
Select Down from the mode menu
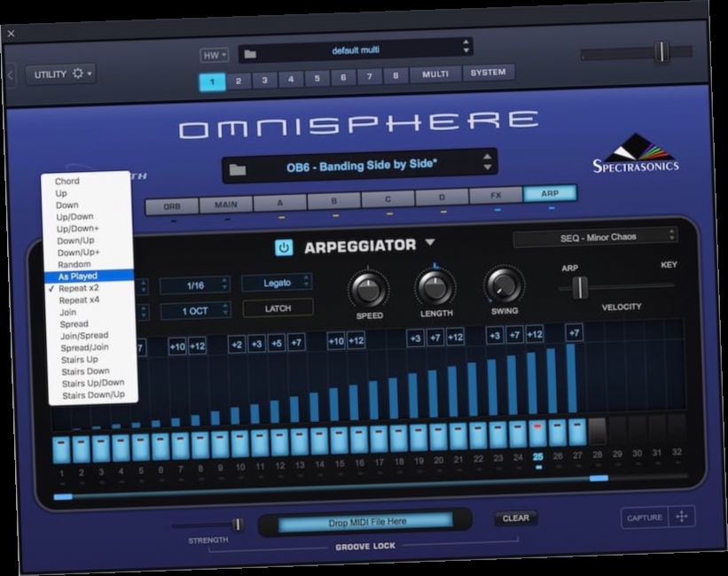point(67,206)
